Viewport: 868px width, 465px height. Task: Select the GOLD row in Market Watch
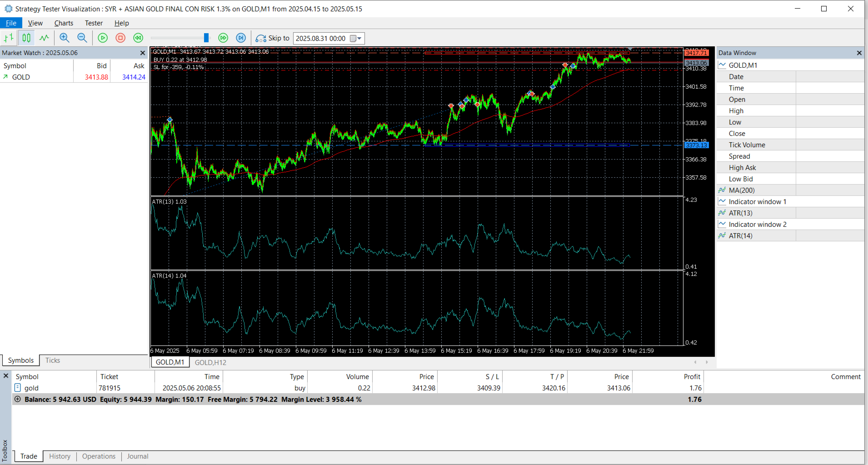(74, 77)
